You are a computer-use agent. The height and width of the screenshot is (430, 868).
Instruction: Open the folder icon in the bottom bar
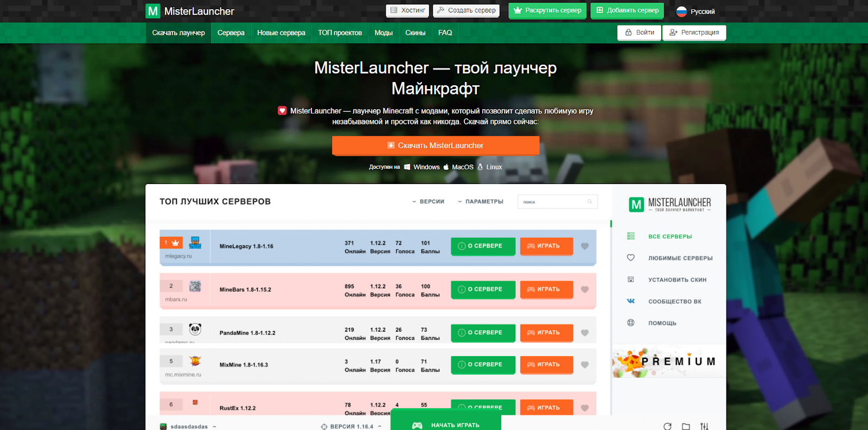coord(686,427)
